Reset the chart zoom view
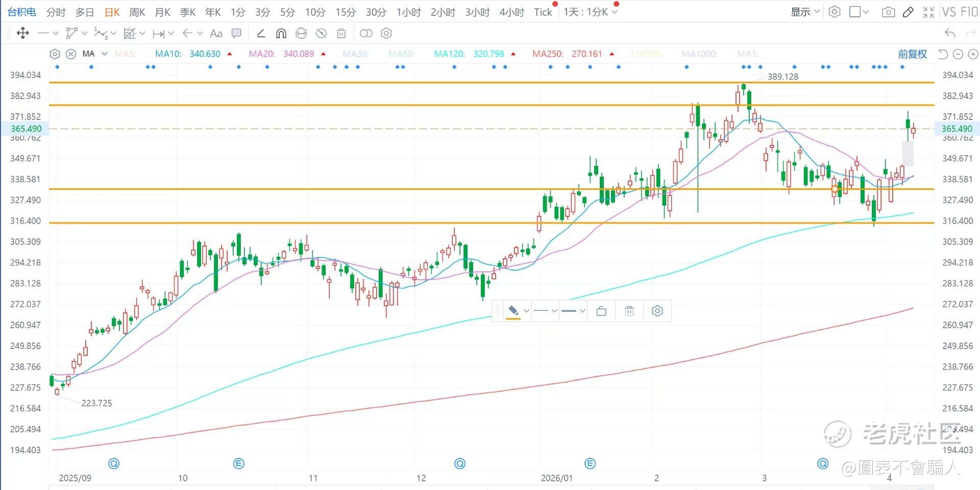980x490 pixels. pos(943,54)
